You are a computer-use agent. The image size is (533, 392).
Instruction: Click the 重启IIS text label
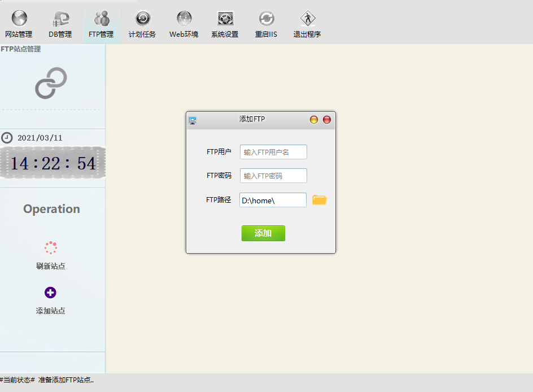pyautogui.click(x=266, y=34)
